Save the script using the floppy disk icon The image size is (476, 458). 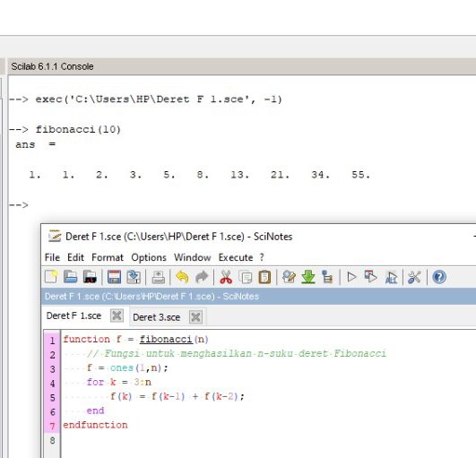(x=114, y=277)
